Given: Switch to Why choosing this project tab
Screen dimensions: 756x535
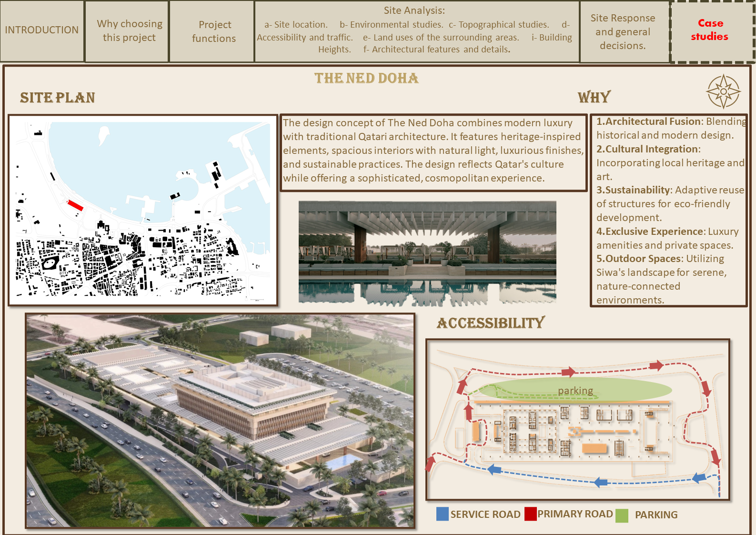Looking at the screenshot, I should tap(129, 31).
